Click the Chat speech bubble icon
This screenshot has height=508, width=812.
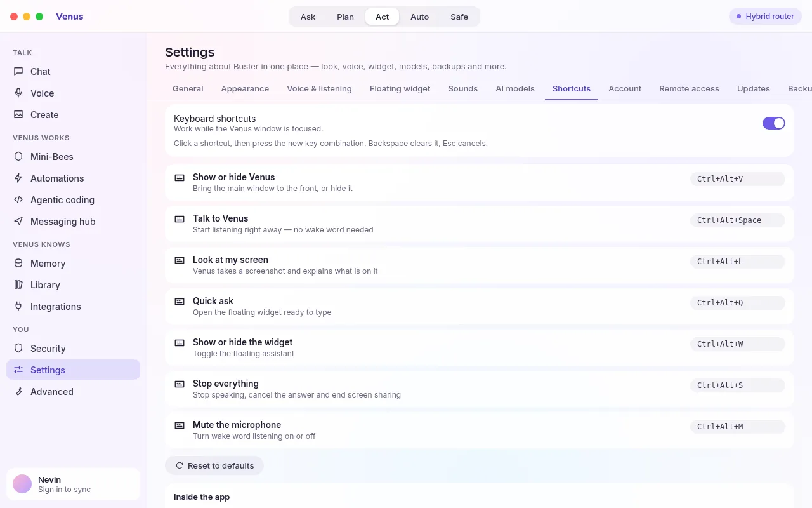point(18,72)
